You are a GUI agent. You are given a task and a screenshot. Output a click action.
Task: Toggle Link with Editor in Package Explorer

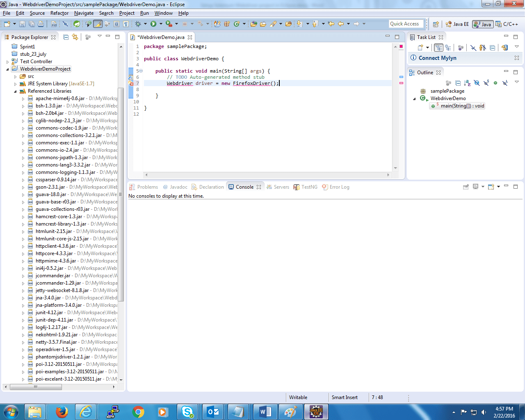75,37
